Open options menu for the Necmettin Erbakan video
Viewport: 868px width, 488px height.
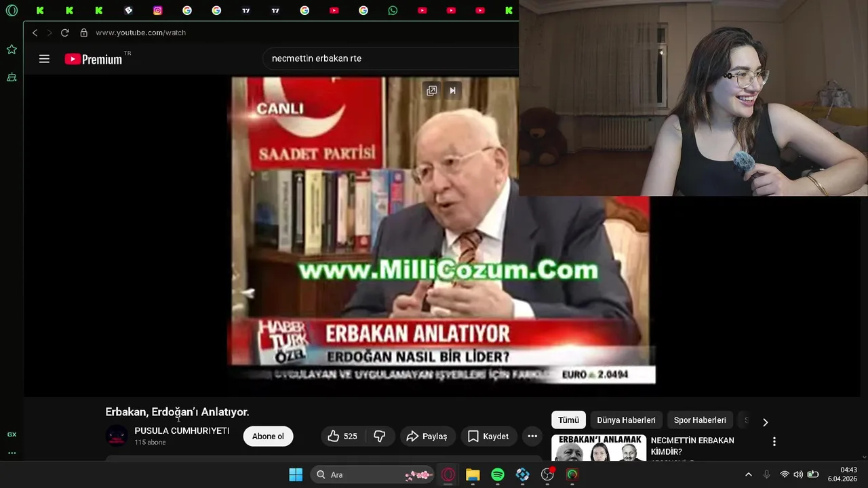coord(774,441)
